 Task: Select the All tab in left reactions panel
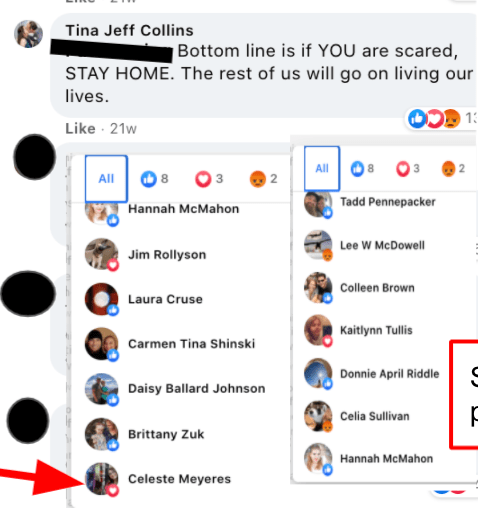106,179
